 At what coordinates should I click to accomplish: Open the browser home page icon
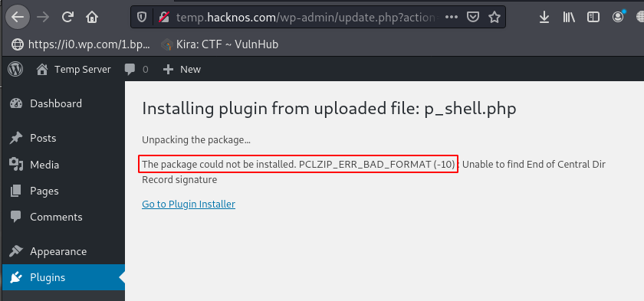[92, 17]
